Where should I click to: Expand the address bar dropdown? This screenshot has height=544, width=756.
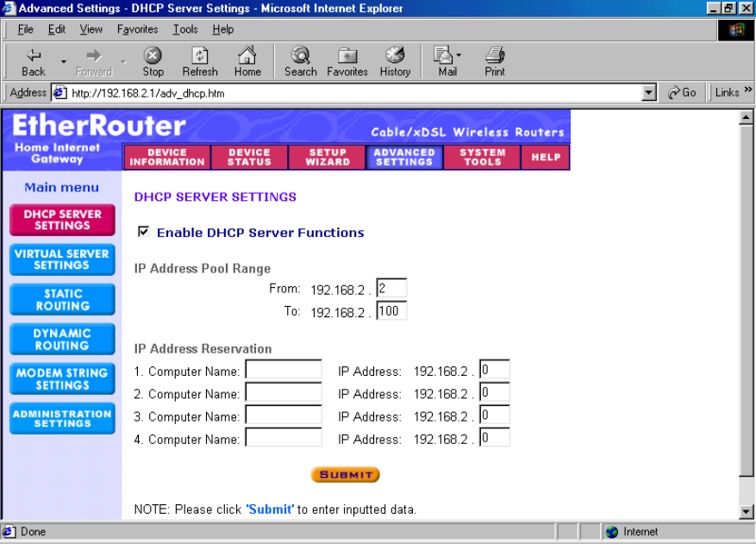coord(649,92)
